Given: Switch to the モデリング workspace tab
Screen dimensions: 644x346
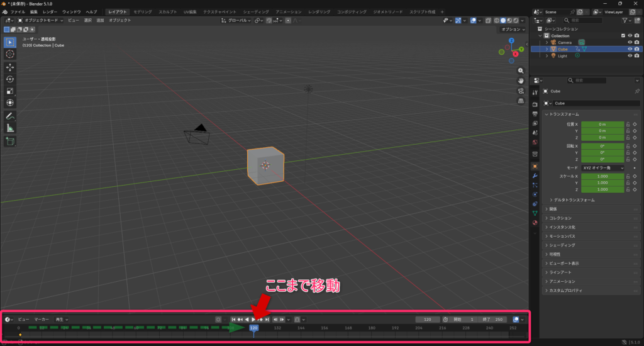Looking at the screenshot, I should [x=142, y=12].
